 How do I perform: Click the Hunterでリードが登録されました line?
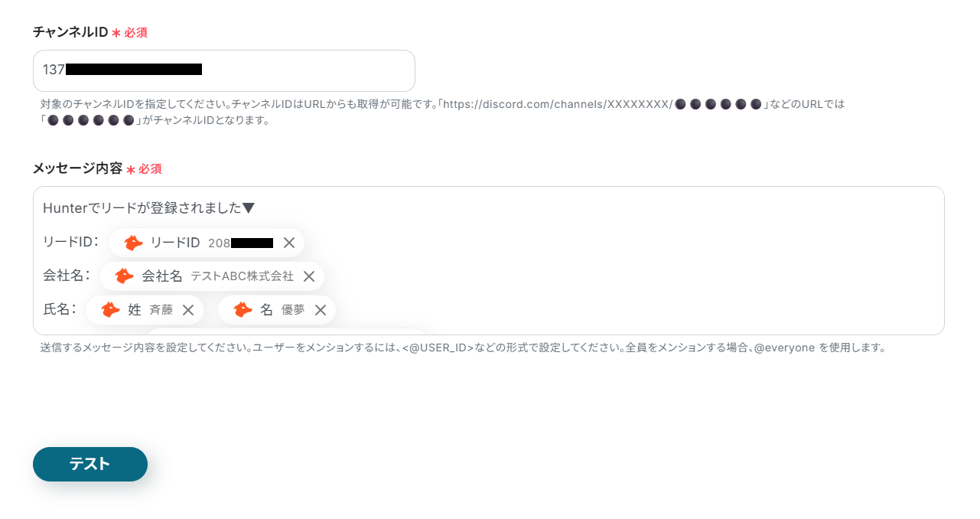[148, 208]
